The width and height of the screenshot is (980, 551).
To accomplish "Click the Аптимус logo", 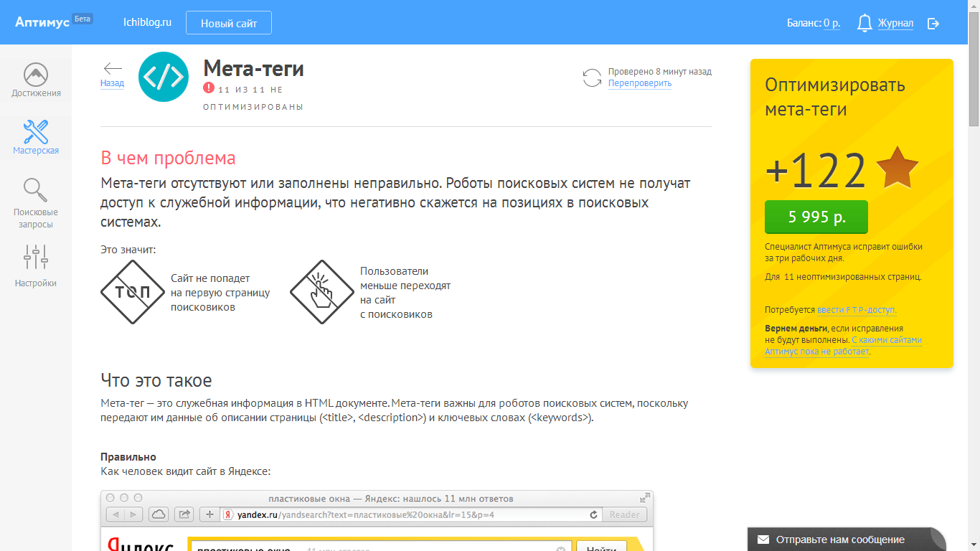I will pos(42,23).
